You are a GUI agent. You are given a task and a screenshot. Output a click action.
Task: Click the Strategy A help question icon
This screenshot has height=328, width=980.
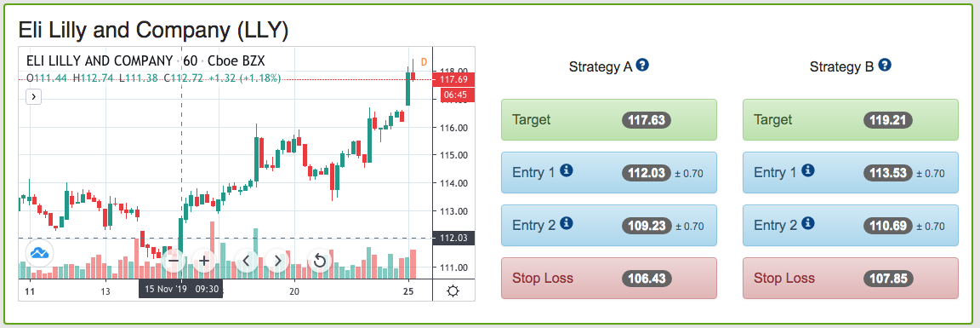(642, 65)
